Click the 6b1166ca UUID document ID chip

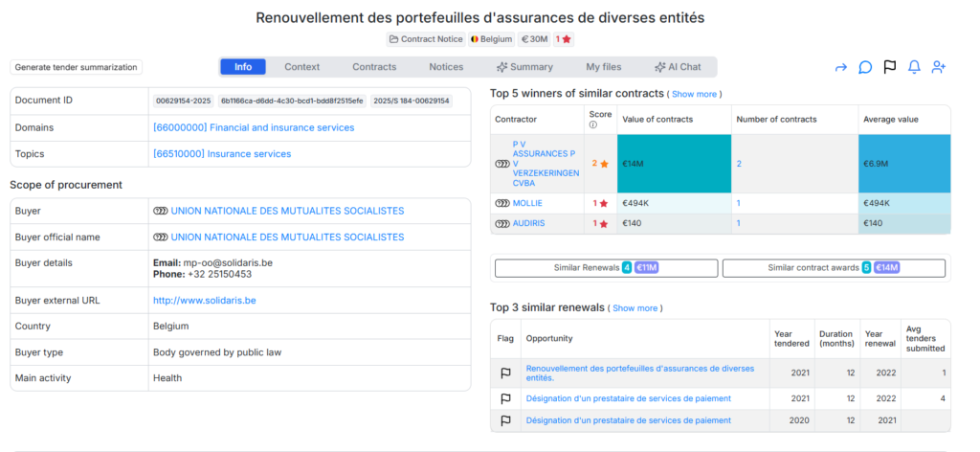coord(293,102)
